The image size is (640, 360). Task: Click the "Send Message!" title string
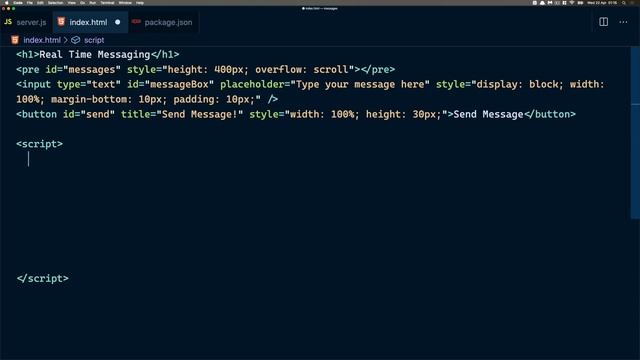[x=200, y=114]
